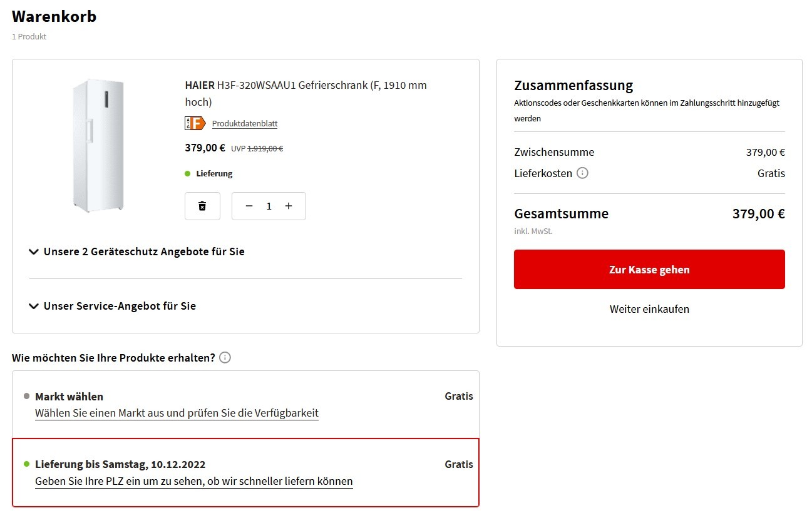The image size is (812, 518).
Task: Click Weiter einkaufen link
Action: [x=649, y=309]
